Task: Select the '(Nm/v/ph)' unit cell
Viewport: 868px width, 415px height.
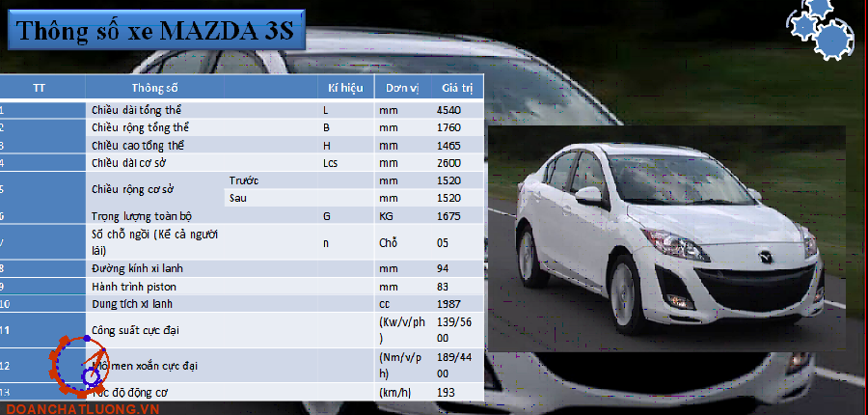Action: click(x=401, y=365)
